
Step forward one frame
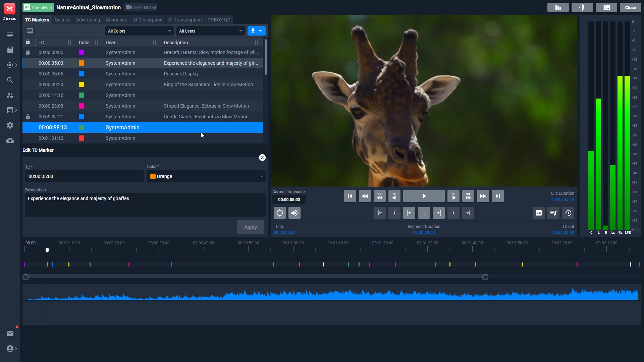[453, 196]
